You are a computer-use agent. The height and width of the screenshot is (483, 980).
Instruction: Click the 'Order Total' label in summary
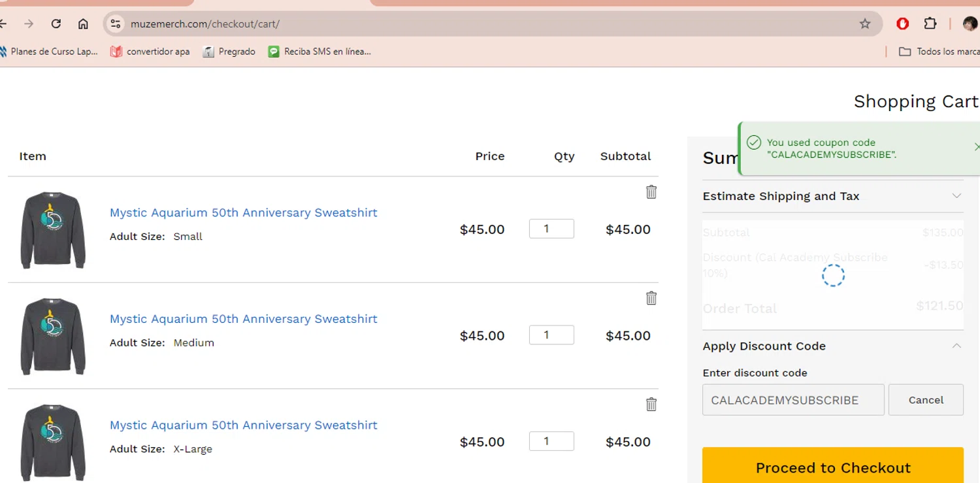point(740,308)
